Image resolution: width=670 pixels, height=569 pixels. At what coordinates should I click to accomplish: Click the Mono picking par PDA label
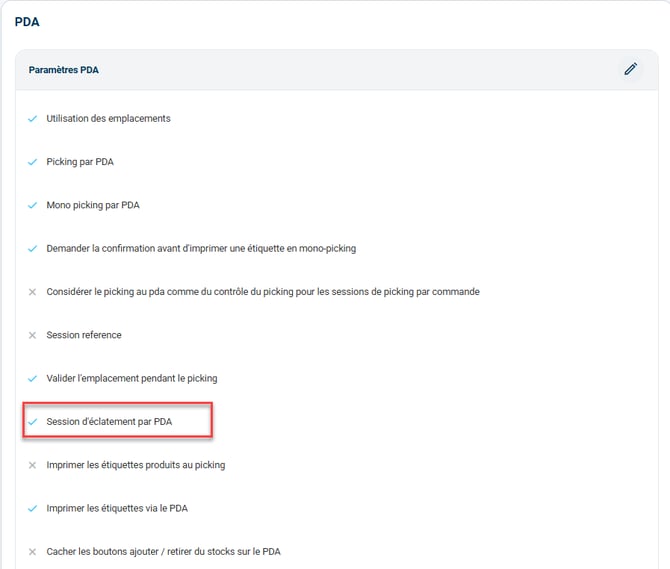pyautogui.click(x=93, y=205)
